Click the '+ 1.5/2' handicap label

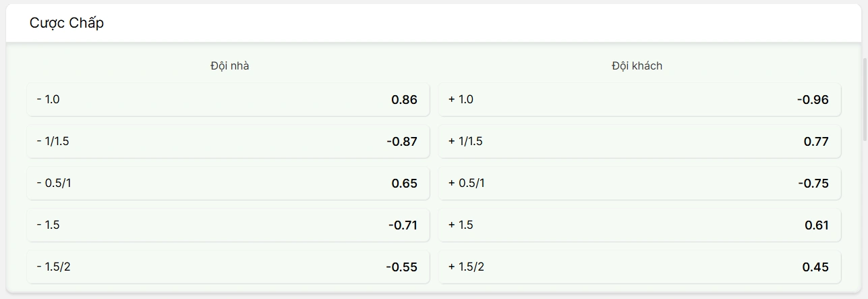466,267
